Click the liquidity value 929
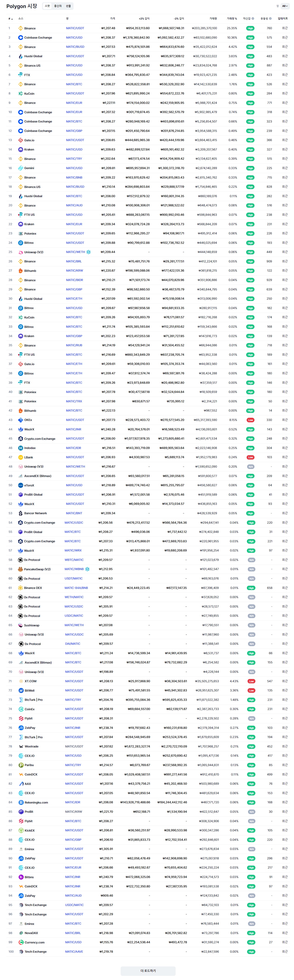294x980 pixels. (269, 280)
